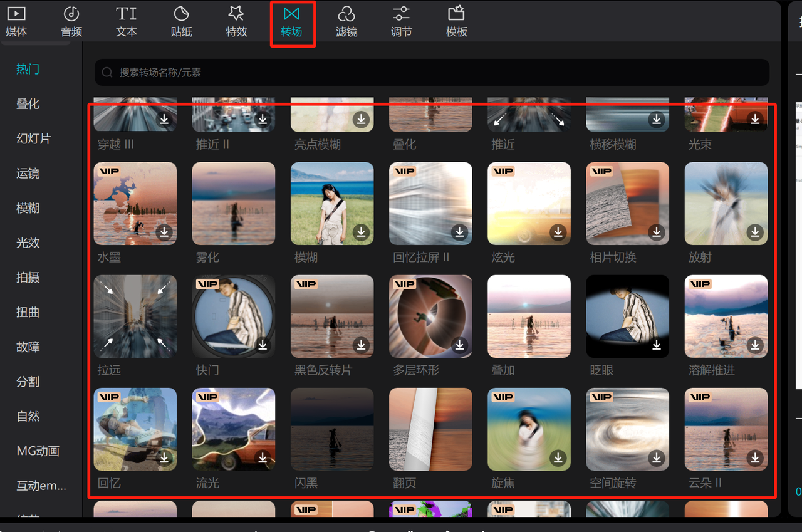
Task: Open the 模板 templates tab
Action: tap(457, 22)
